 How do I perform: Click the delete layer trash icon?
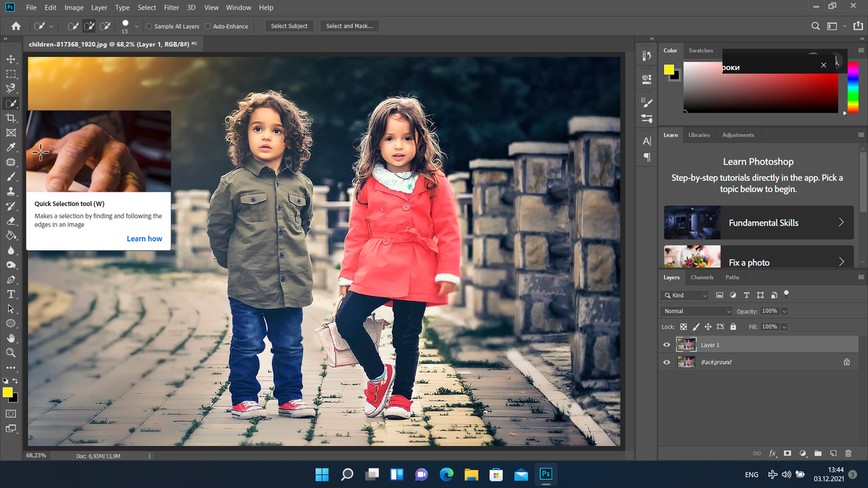[x=848, y=453]
